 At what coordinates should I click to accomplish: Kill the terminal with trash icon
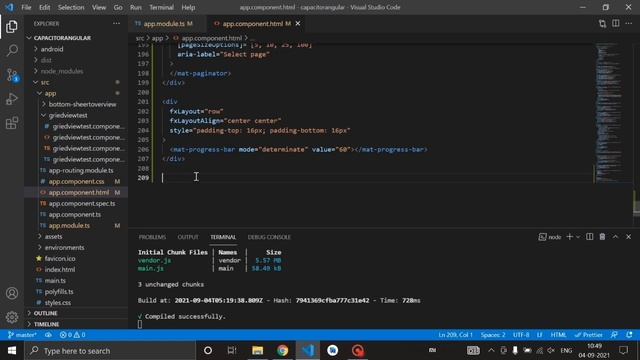pos(602,237)
